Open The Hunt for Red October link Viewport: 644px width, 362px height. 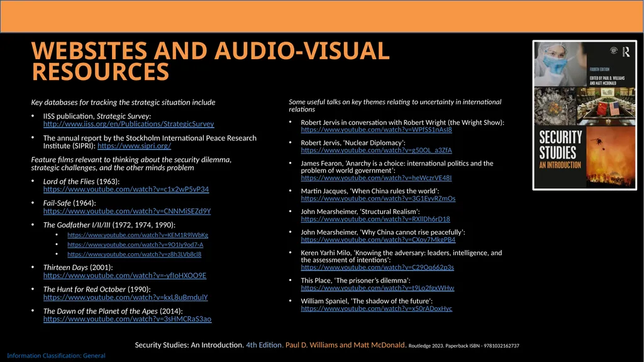tap(126, 297)
